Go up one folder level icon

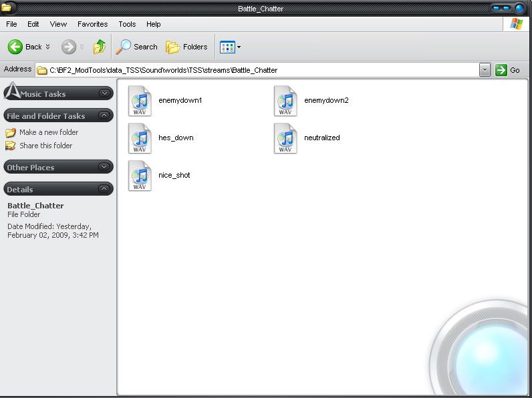click(99, 47)
